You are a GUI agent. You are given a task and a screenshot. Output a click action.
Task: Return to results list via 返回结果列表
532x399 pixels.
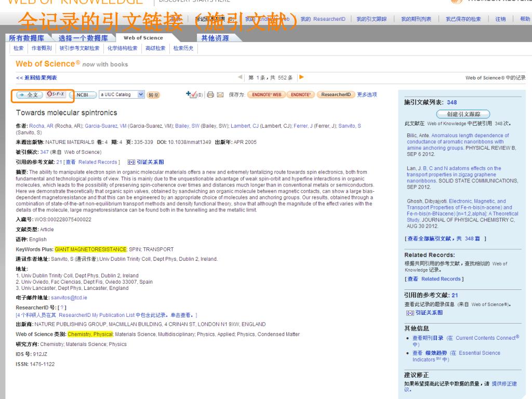pyautogui.click(x=36, y=78)
